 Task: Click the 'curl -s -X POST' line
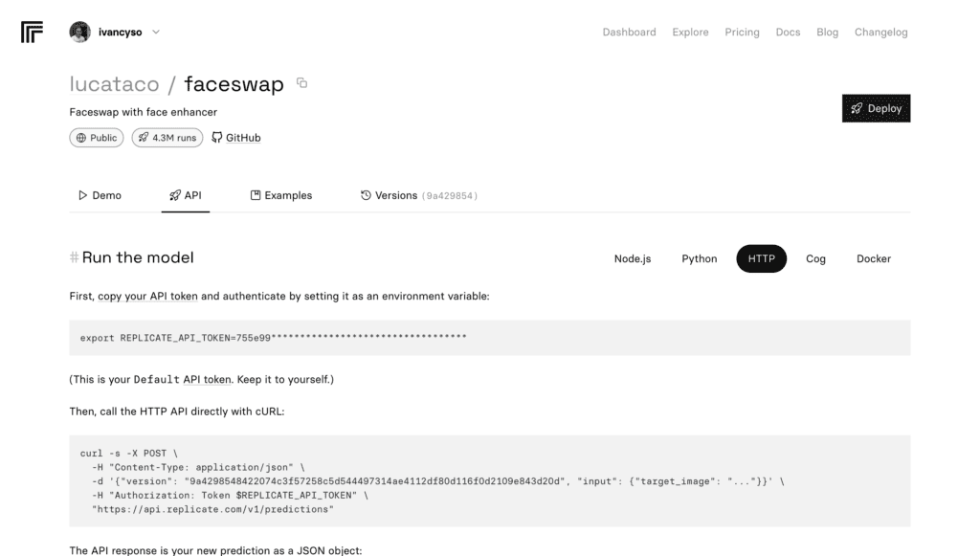[129, 454]
